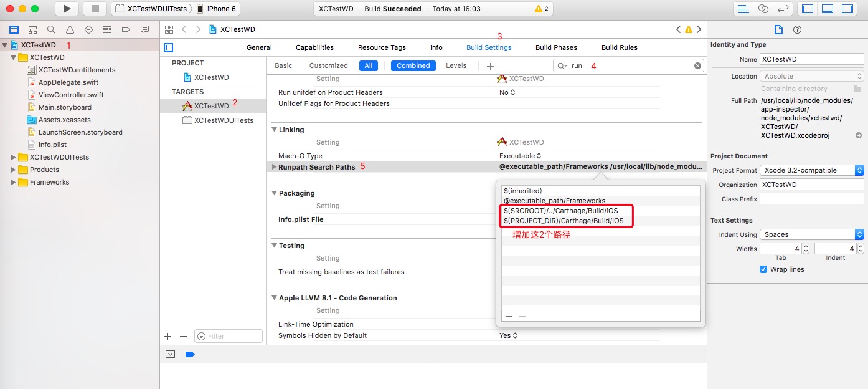Add a new path entry in popup
The image size is (868, 389).
[x=509, y=316]
